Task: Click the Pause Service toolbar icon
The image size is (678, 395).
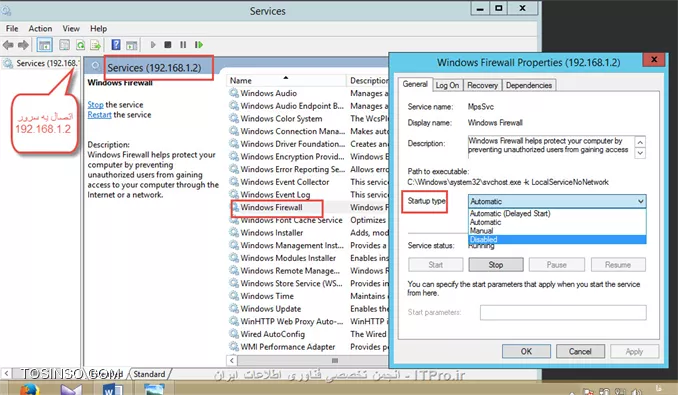Action: 183,45
